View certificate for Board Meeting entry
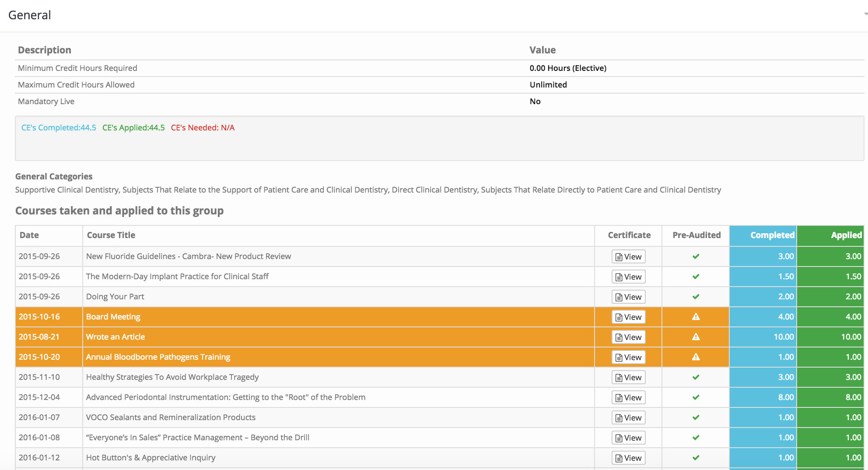The image size is (868, 470). 628,317
